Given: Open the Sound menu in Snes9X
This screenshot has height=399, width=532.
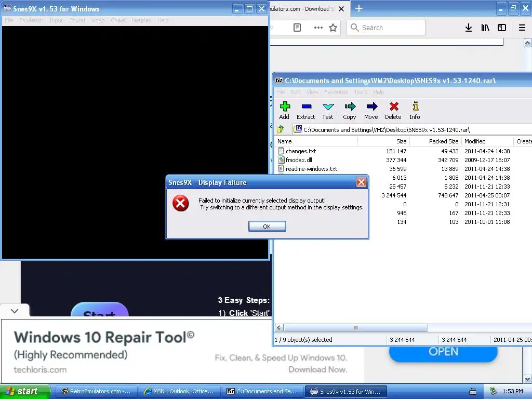Looking at the screenshot, I should (77, 20).
